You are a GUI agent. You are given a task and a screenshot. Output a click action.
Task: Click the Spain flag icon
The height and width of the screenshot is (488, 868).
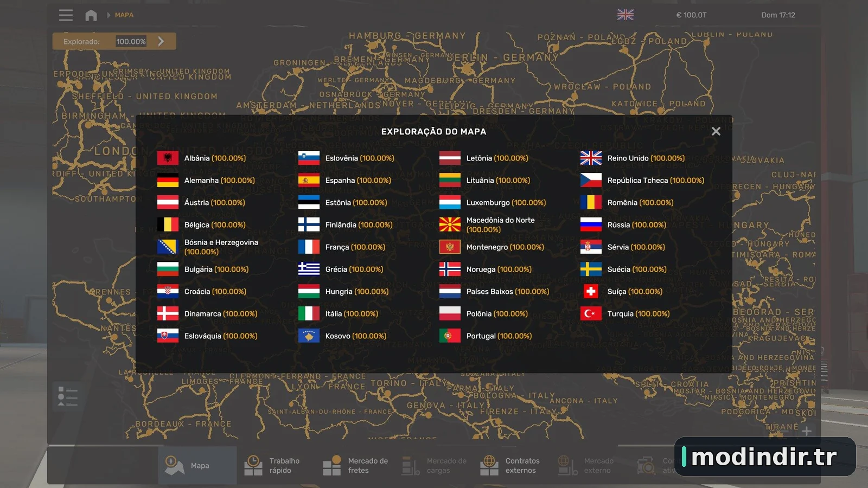pyautogui.click(x=309, y=180)
